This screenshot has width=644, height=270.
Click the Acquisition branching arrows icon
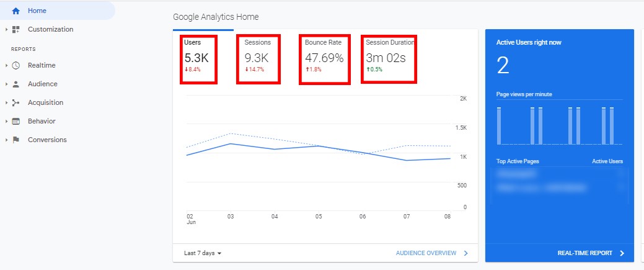[x=16, y=102]
